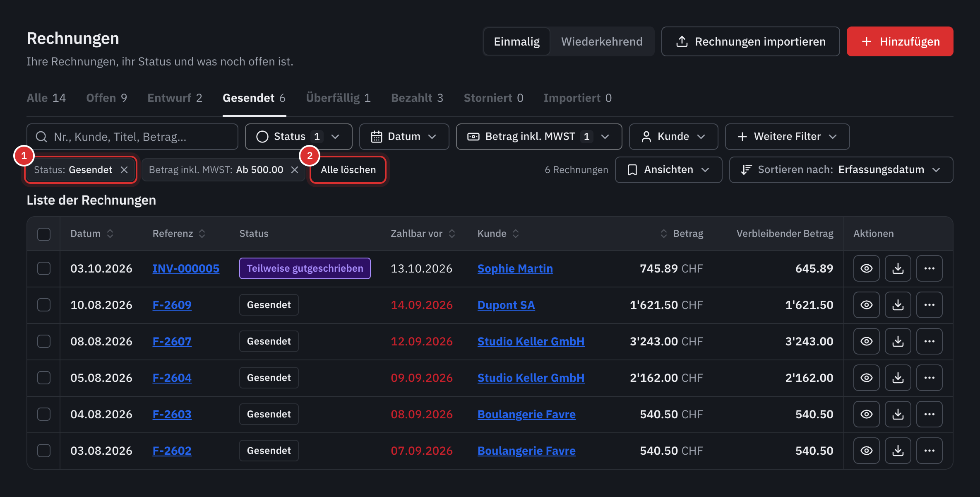Switch to the Entwurf tab
The width and height of the screenshot is (980, 497).
point(175,98)
